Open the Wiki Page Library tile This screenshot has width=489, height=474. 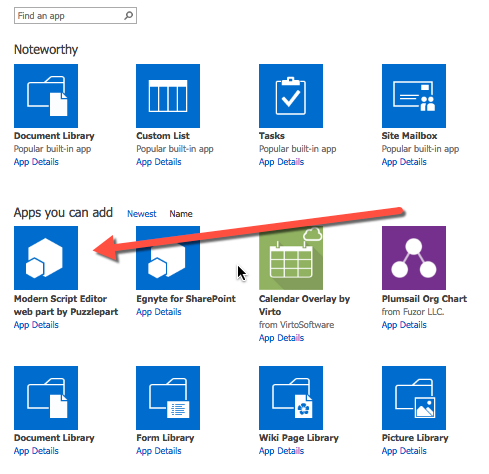(x=291, y=398)
